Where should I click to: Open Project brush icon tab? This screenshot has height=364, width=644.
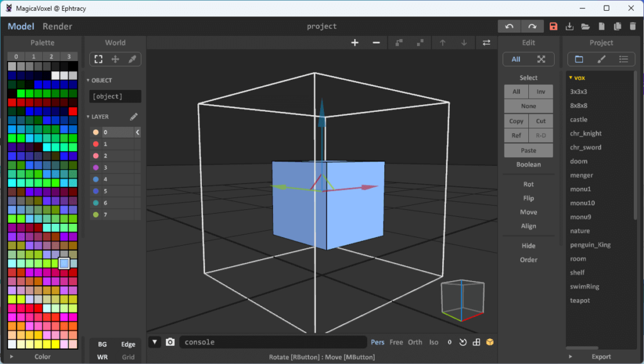coord(601,59)
